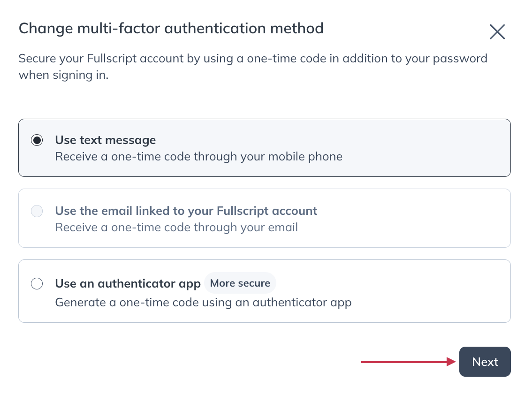Click the Secure your Fullscript account description
This screenshot has width=532, height=395.
[253, 66]
